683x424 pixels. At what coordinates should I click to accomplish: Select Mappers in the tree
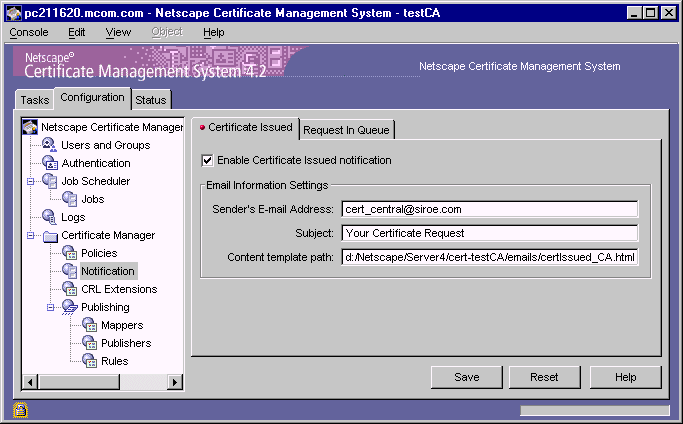click(122, 325)
